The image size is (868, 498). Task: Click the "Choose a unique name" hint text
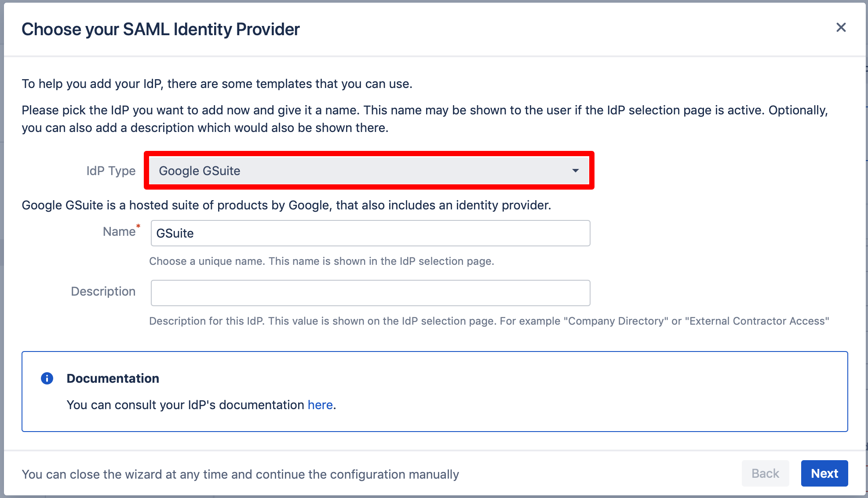[x=321, y=261]
